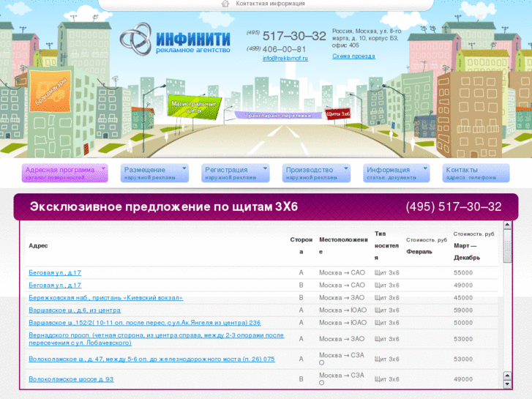Open the Бережковская наб. Киевский вокзал link
This screenshot has width=532, height=399.
click(x=106, y=298)
